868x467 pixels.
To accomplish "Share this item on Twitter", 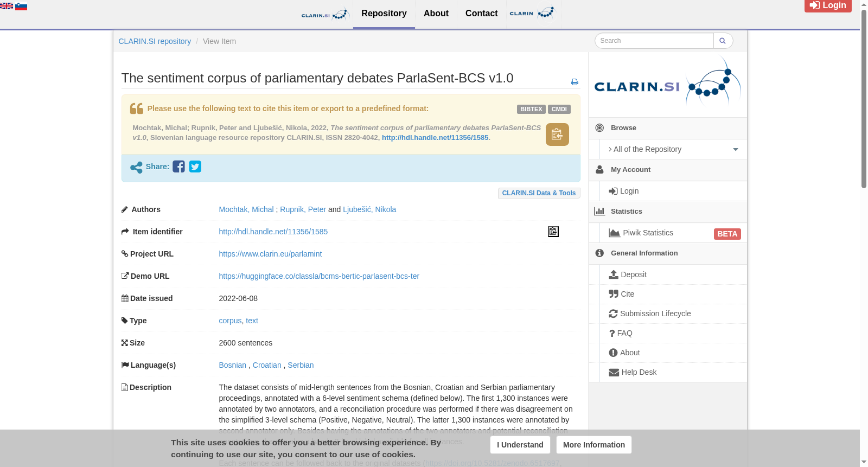I will pos(195,167).
